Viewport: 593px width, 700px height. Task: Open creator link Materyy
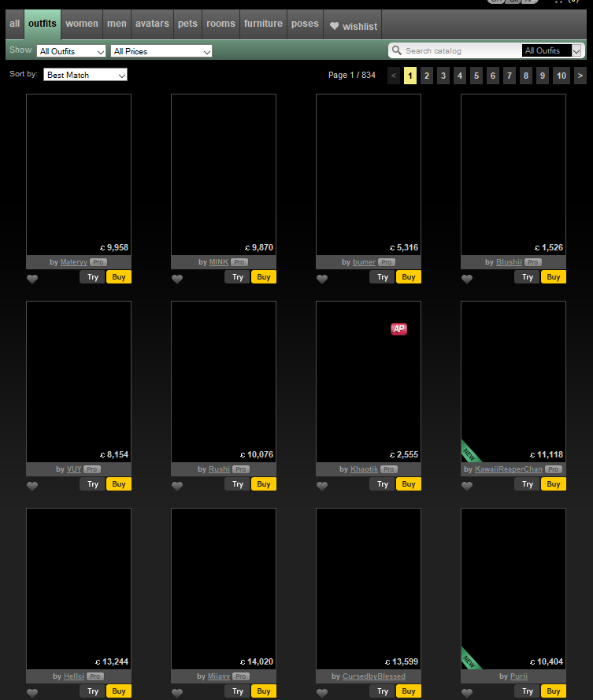pyautogui.click(x=74, y=262)
